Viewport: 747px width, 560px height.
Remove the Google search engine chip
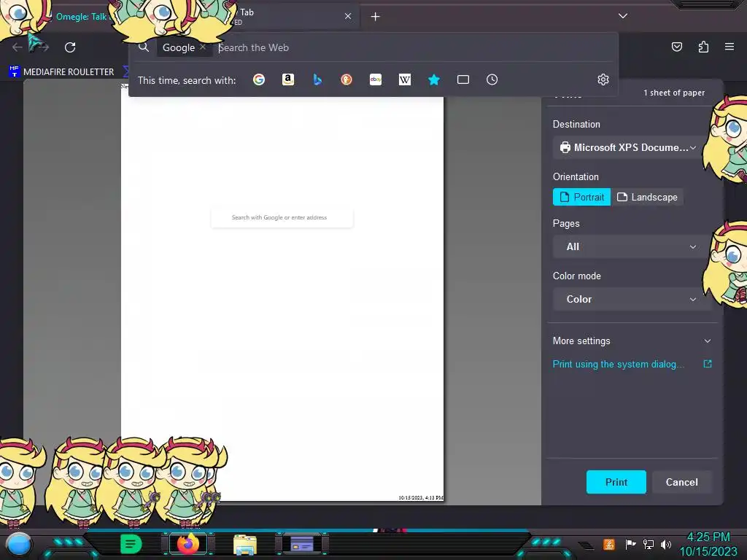pos(203,47)
